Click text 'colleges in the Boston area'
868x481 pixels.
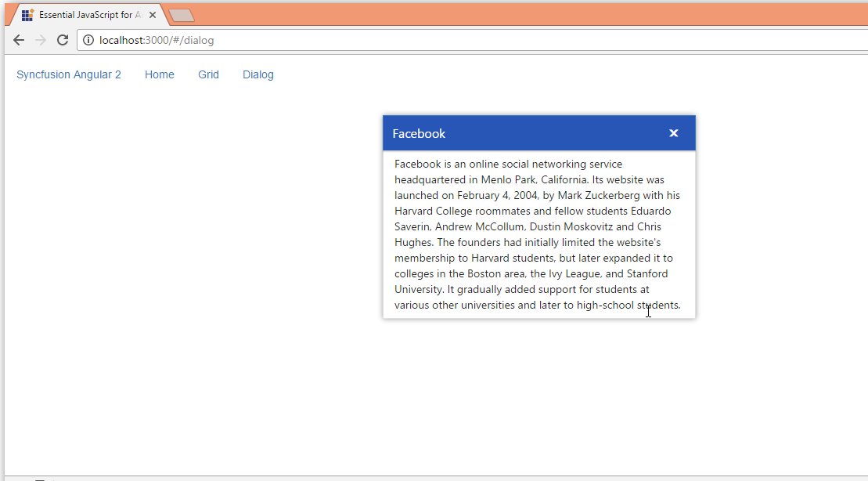pyautogui.click(x=460, y=273)
